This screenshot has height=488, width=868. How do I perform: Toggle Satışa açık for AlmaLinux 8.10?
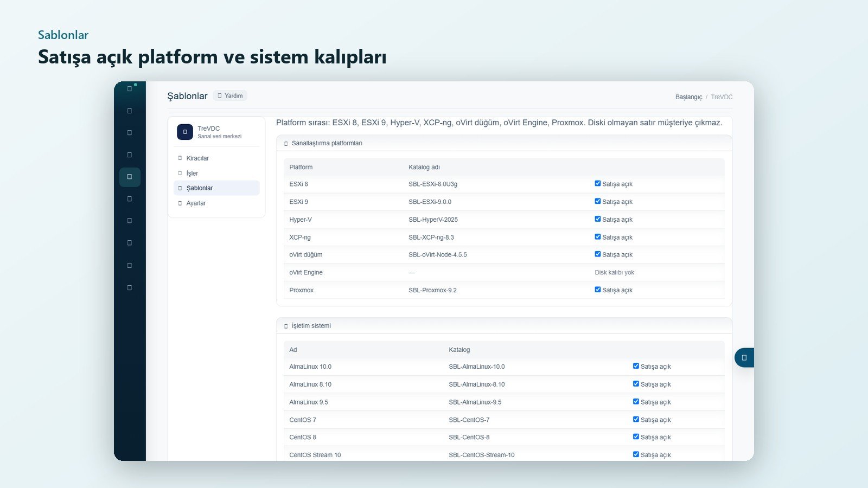(x=636, y=384)
